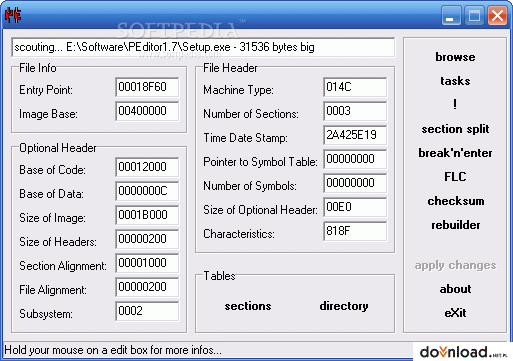This screenshot has width=513, height=361.
Task: Click the PE application icon in title bar
Action: tap(13, 15)
